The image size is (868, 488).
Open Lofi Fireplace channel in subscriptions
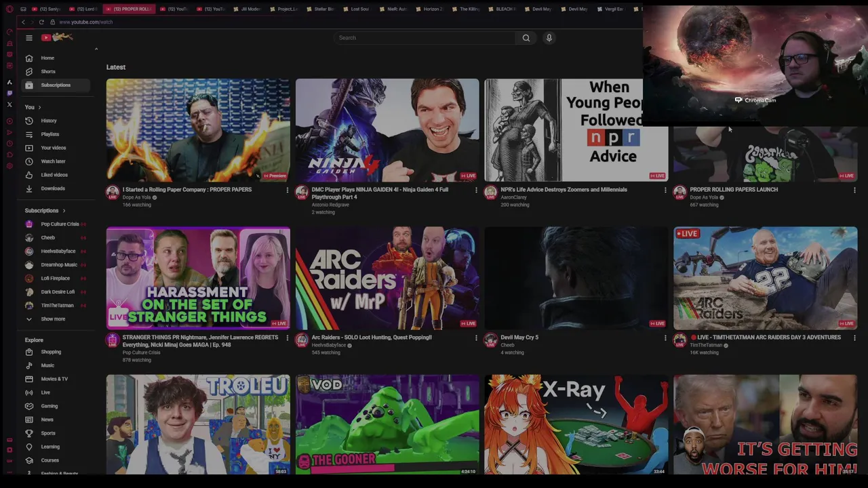57,279
